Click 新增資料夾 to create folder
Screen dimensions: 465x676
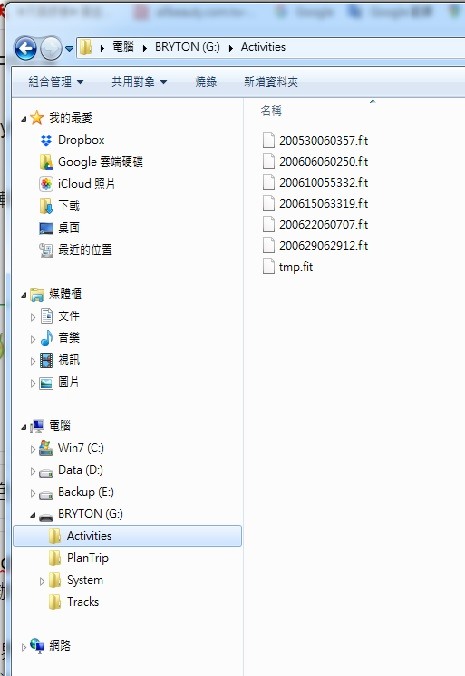coord(271,81)
